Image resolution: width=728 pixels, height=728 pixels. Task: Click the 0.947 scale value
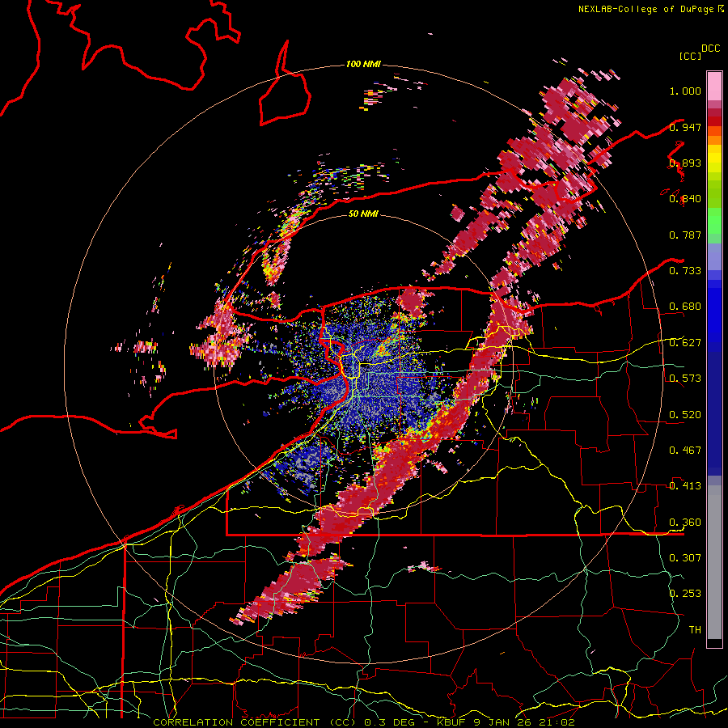coord(685,127)
